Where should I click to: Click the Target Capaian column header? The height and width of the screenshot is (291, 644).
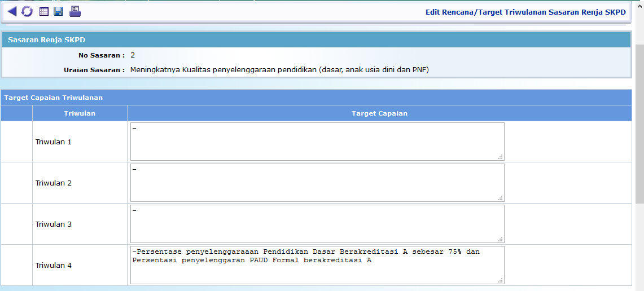point(379,113)
